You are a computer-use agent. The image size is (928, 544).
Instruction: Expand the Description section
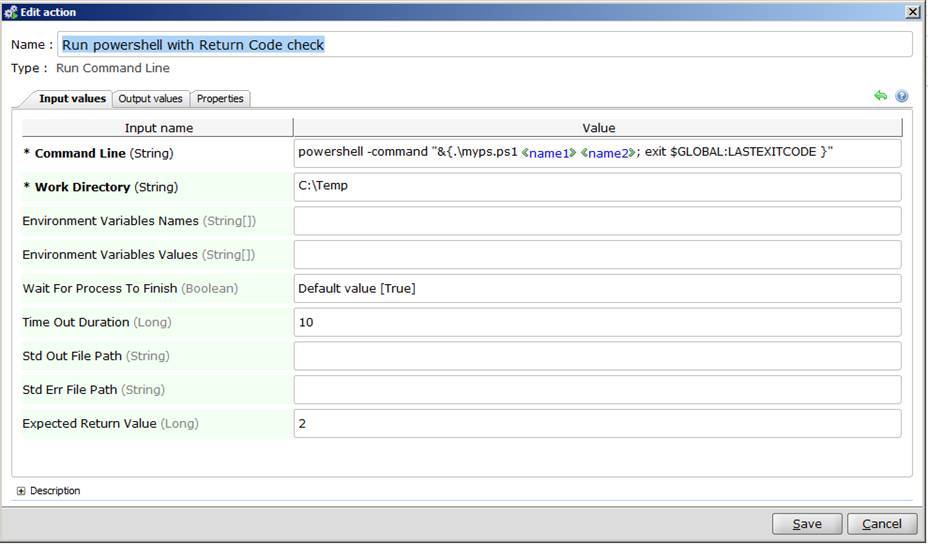[x=22, y=491]
